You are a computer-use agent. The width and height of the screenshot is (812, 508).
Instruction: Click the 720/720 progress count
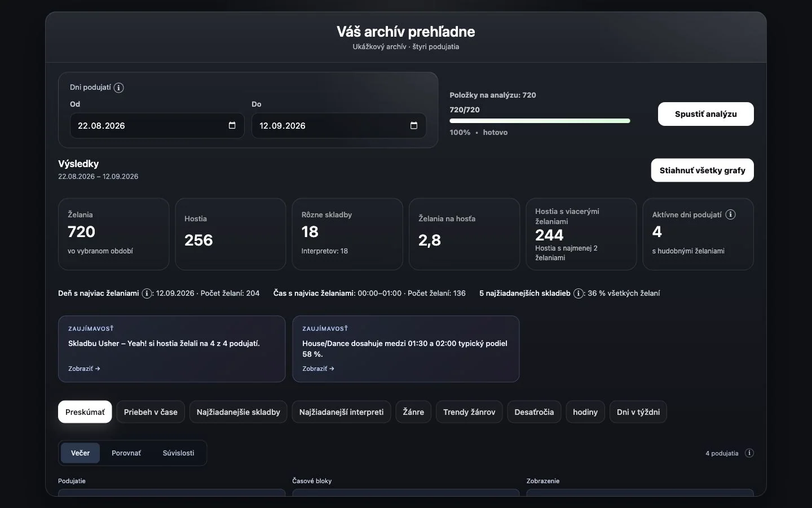coord(465,110)
